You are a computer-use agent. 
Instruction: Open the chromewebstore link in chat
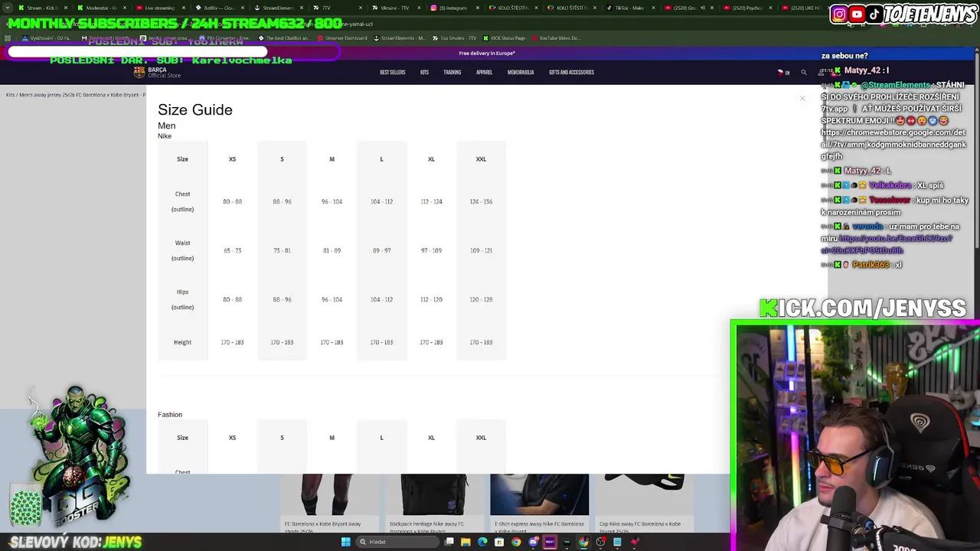pyautogui.click(x=893, y=145)
